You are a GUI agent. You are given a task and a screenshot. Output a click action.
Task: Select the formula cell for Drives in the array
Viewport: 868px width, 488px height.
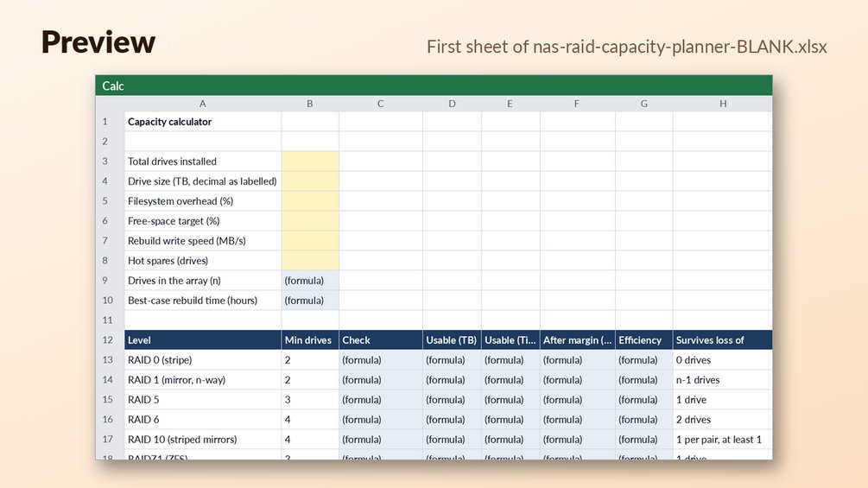pyautogui.click(x=310, y=281)
